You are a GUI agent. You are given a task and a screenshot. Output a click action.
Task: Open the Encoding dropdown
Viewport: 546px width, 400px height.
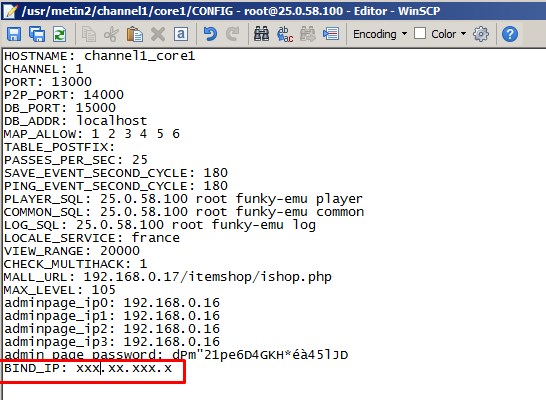pyautogui.click(x=380, y=34)
